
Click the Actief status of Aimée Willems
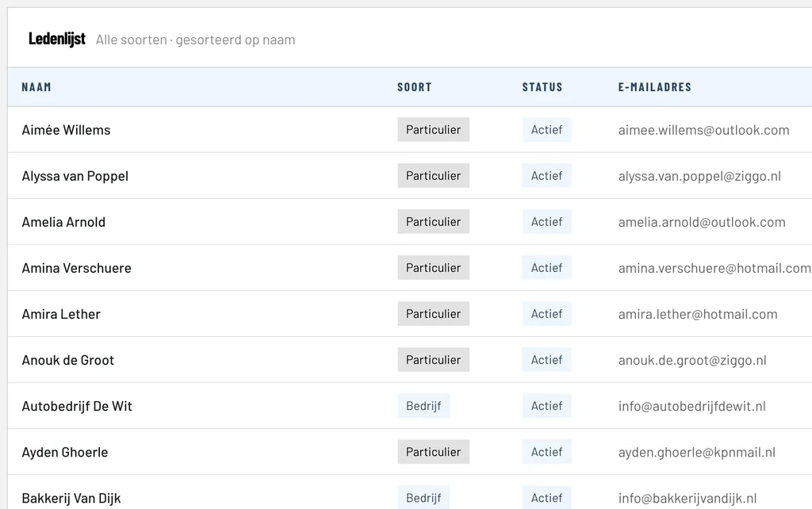click(x=547, y=129)
